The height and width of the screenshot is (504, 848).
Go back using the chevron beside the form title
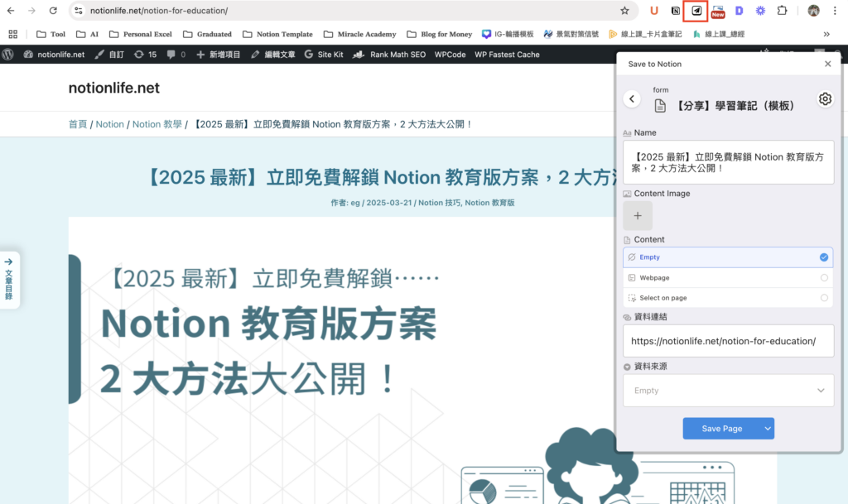[631, 98]
